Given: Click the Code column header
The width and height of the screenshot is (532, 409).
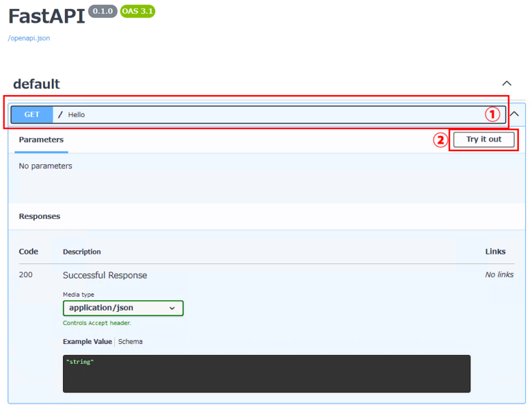Looking at the screenshot, I should click(28, 252).
